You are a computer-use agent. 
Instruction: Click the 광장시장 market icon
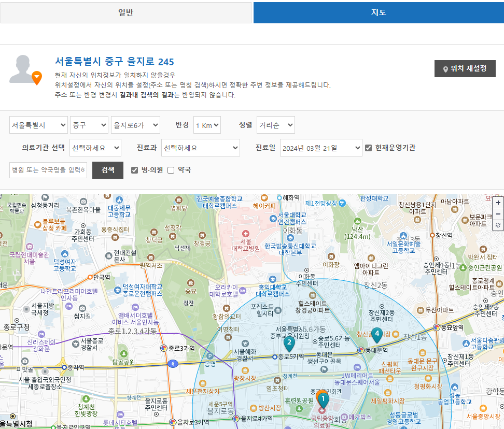pyautogui.click(x=245, y=370)
